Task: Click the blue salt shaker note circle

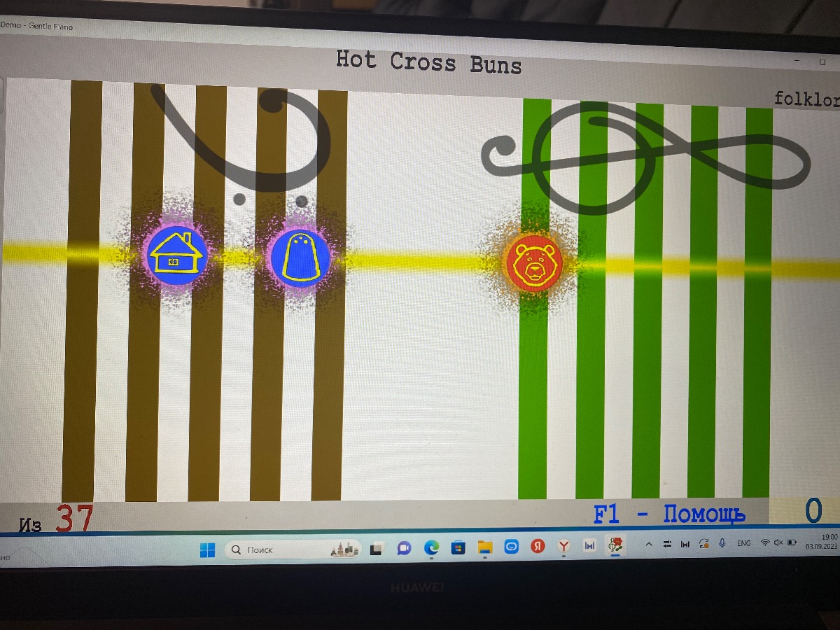Action: (300, 258)
